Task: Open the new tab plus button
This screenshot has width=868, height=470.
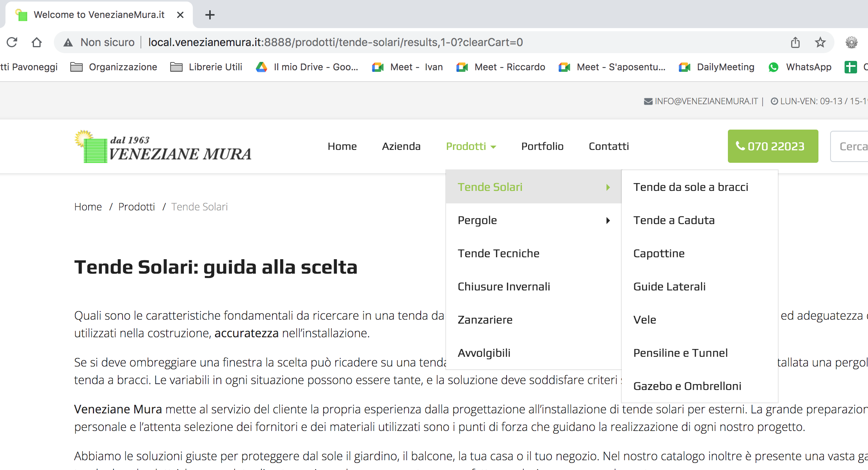Action: point(210,15)
